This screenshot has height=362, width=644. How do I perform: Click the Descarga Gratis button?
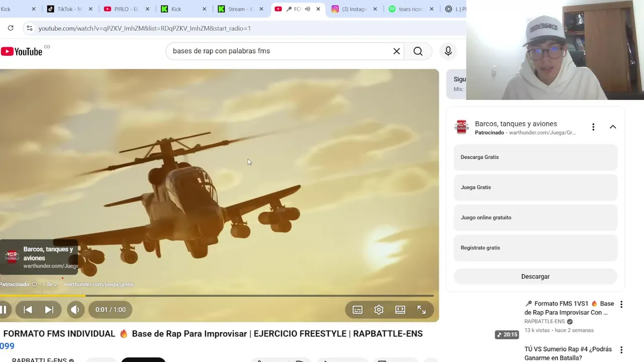[x=535, y=157]
